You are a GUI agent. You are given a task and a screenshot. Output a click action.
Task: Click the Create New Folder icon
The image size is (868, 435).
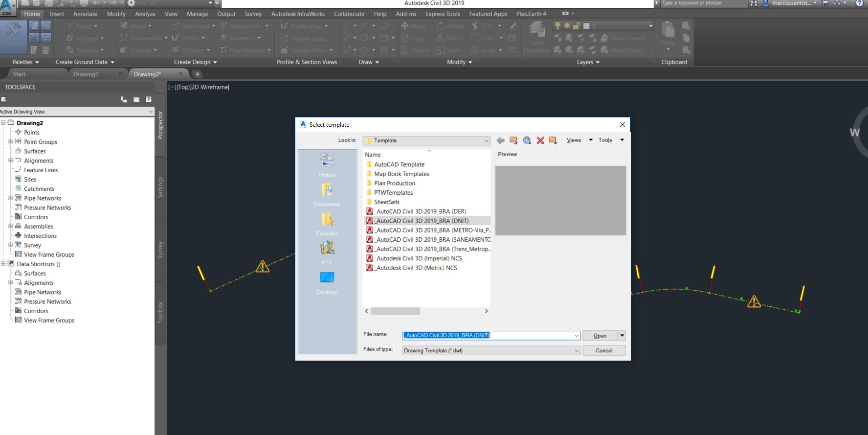tap(553, 140)
